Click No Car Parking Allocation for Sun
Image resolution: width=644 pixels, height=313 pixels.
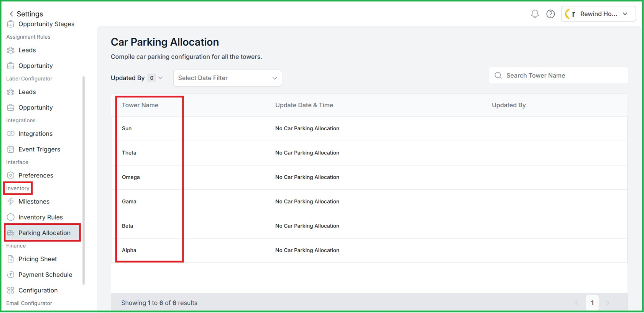click(x=307, y=128)
